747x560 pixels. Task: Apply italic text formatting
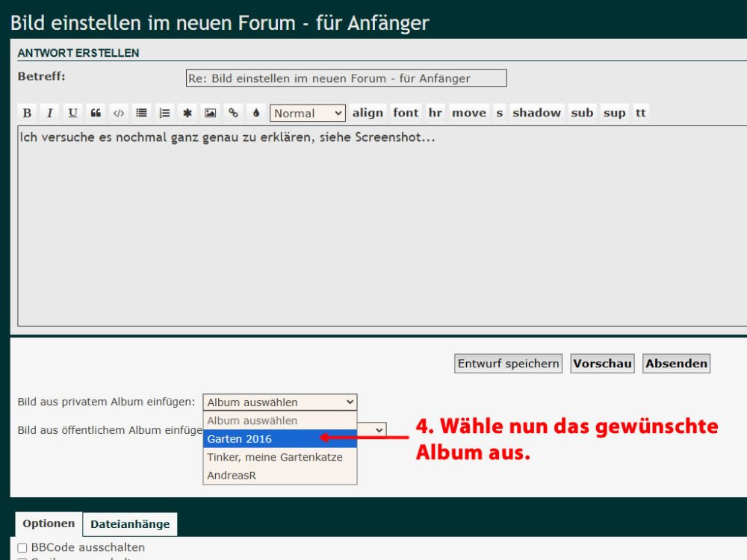(50, 113)
